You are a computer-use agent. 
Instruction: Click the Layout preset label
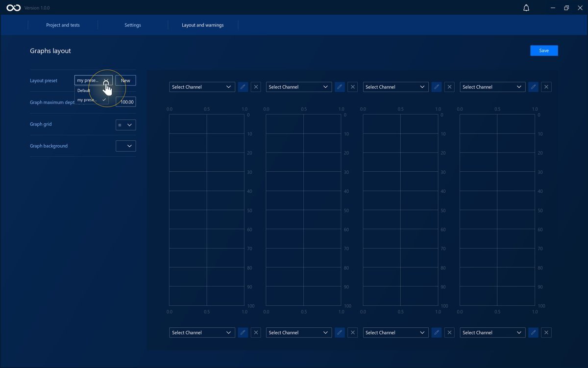click(44, 80)
